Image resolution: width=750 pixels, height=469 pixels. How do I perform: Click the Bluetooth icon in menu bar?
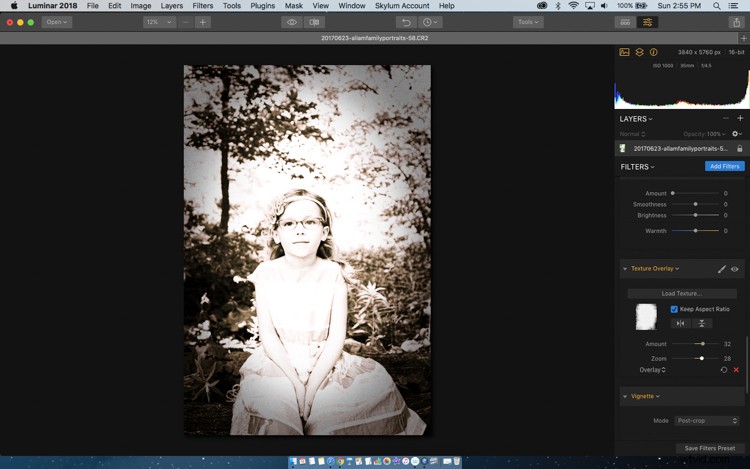tap(558, 6)
